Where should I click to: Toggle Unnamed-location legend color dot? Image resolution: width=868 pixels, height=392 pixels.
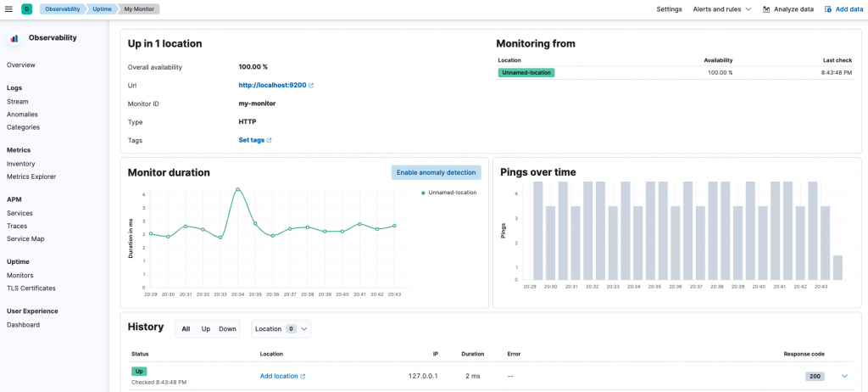click(x=424, y=193)
